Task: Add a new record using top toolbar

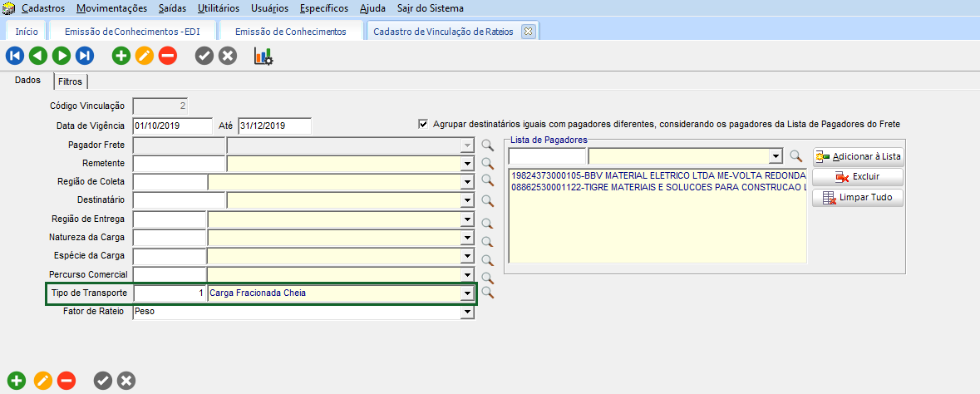Action: (x=121, y=57)
